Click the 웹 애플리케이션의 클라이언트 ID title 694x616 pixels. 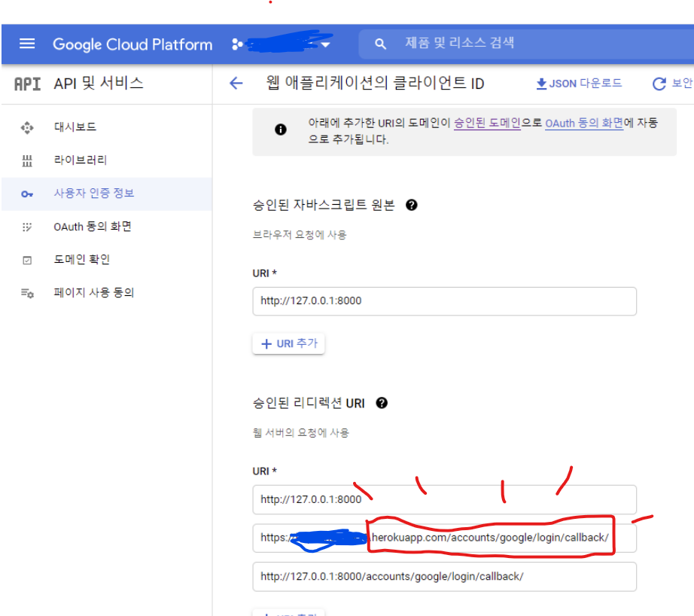375,83
